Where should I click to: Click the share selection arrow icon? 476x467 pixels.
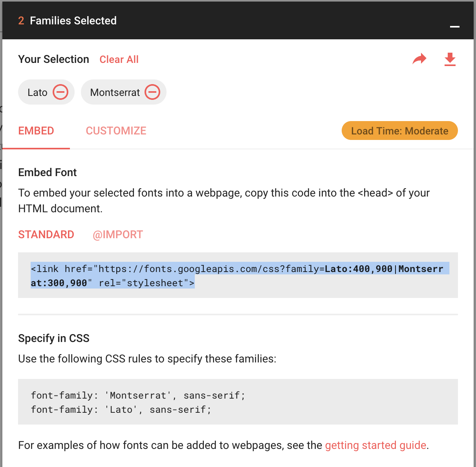pyautogui.click(x=419, y=59)
